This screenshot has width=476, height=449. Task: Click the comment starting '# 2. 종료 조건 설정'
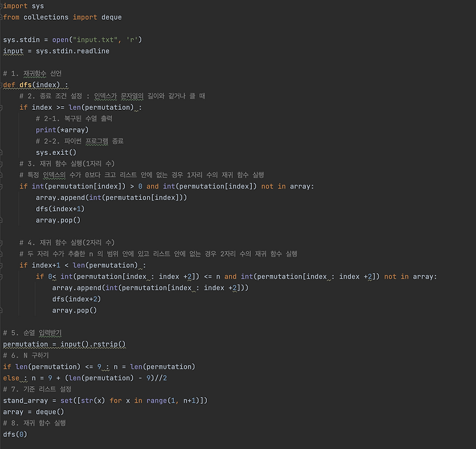[112, 96]
